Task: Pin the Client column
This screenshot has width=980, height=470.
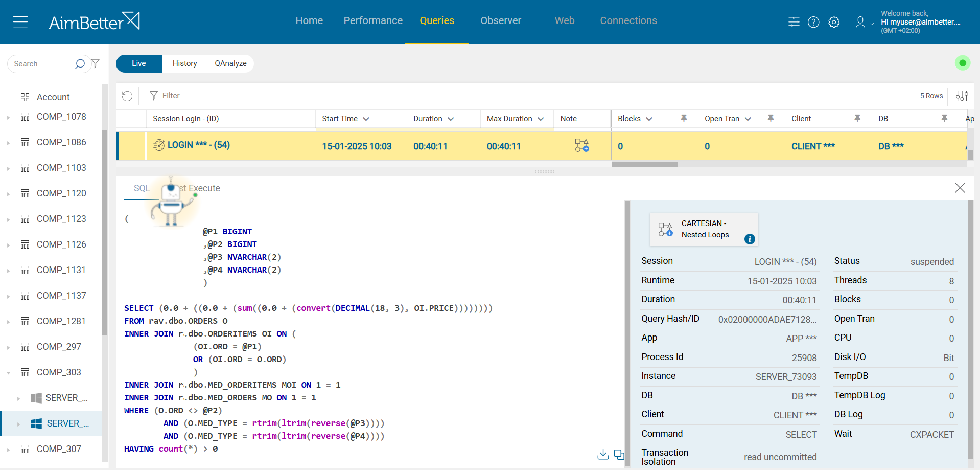Action: (x=857, y=119)
